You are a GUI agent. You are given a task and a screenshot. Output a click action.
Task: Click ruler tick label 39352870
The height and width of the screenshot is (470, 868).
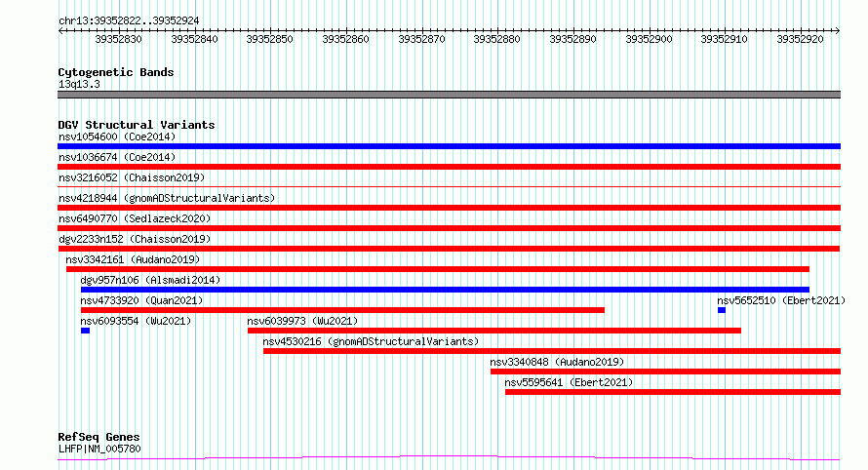click(421, 39)
